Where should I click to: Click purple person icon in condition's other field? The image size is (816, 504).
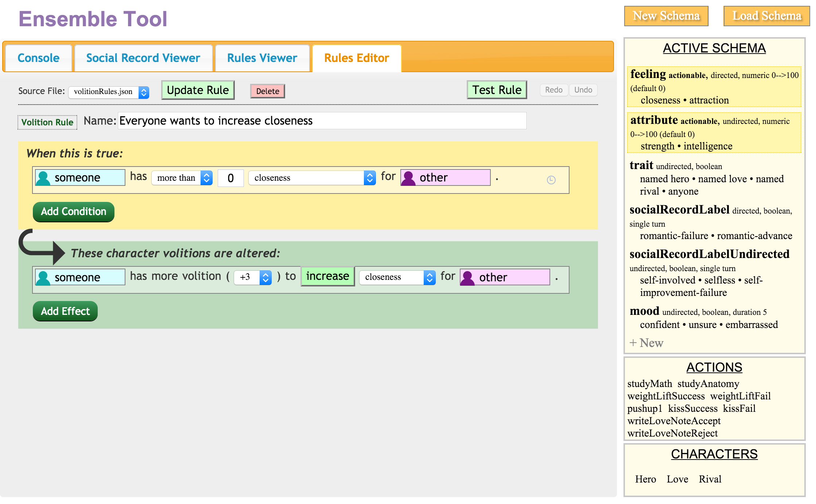pyautogui.click(x=408, y=178)
